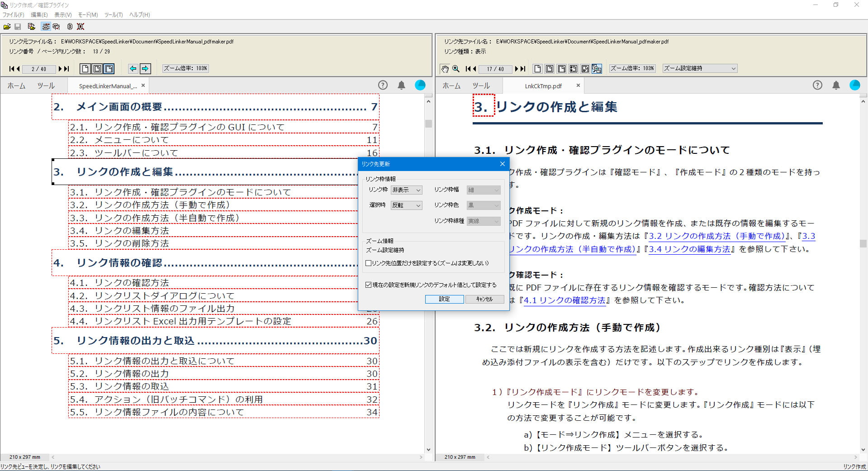Select the LnkCkTmp.pdf tab
Screen dimensions: 868x471
point(543,86)
